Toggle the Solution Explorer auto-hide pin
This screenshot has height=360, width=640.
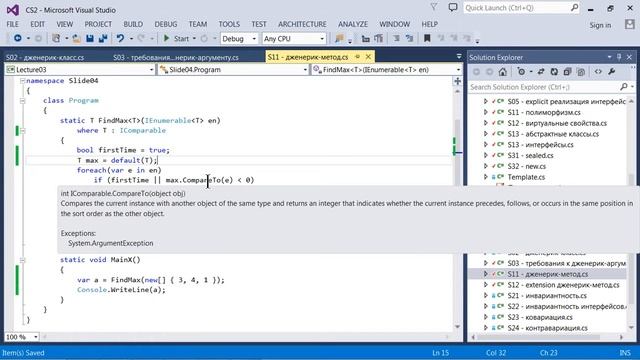point(619,57)
